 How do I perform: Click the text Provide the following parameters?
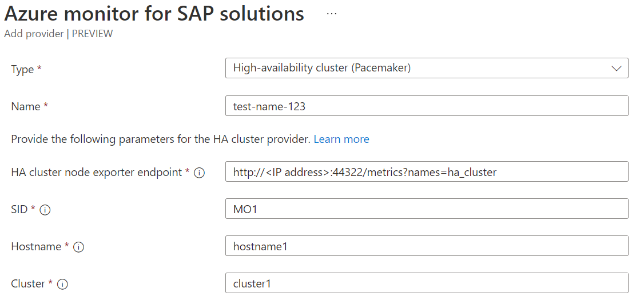click(x=161, y=139)
